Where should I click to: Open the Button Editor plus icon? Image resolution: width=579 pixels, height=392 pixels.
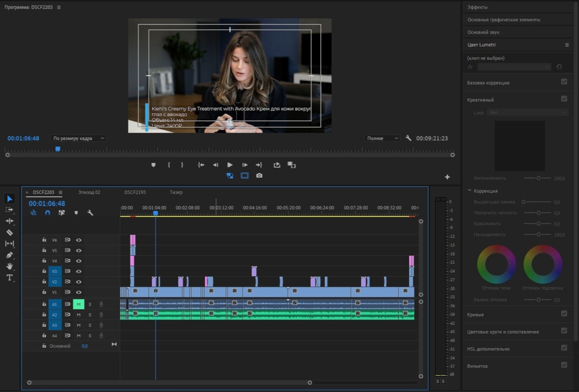[447, 177]
